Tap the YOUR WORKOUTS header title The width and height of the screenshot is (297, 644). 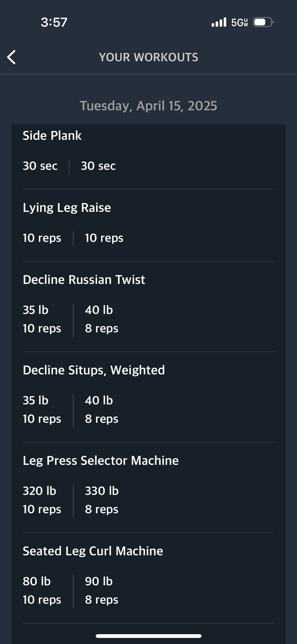148,57
